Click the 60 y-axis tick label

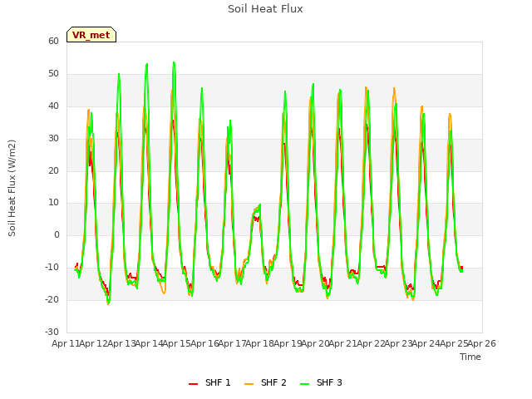pos(53,42)
